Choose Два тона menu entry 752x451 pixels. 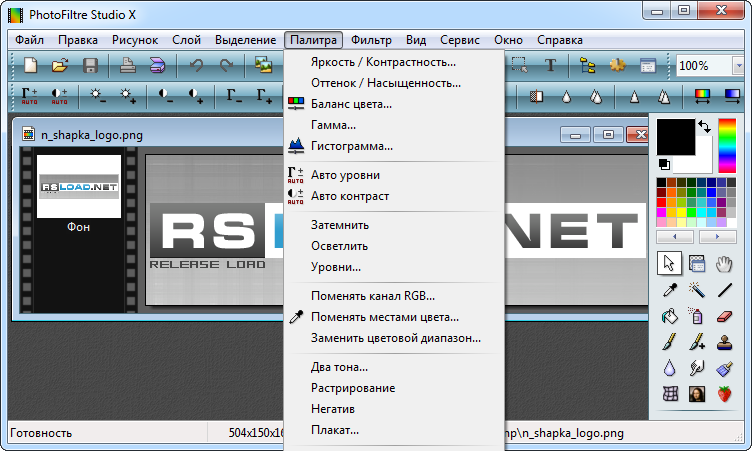(394, 367)
